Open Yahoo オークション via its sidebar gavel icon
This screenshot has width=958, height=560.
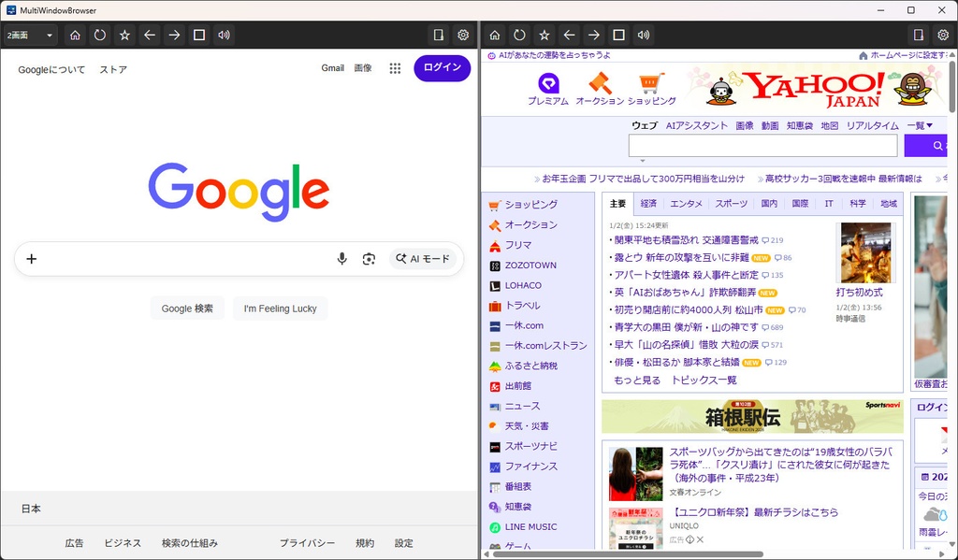(x=494, y=224)
